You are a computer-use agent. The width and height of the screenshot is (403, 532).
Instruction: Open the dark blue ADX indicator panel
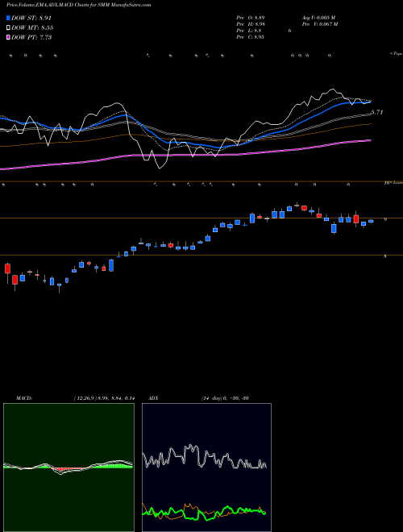coord(206,468)
